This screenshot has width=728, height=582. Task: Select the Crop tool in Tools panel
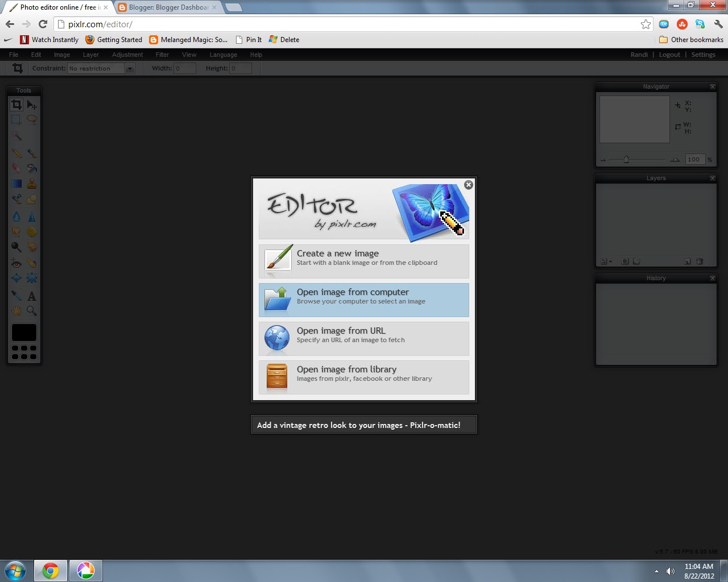click(x=16, y=105)
